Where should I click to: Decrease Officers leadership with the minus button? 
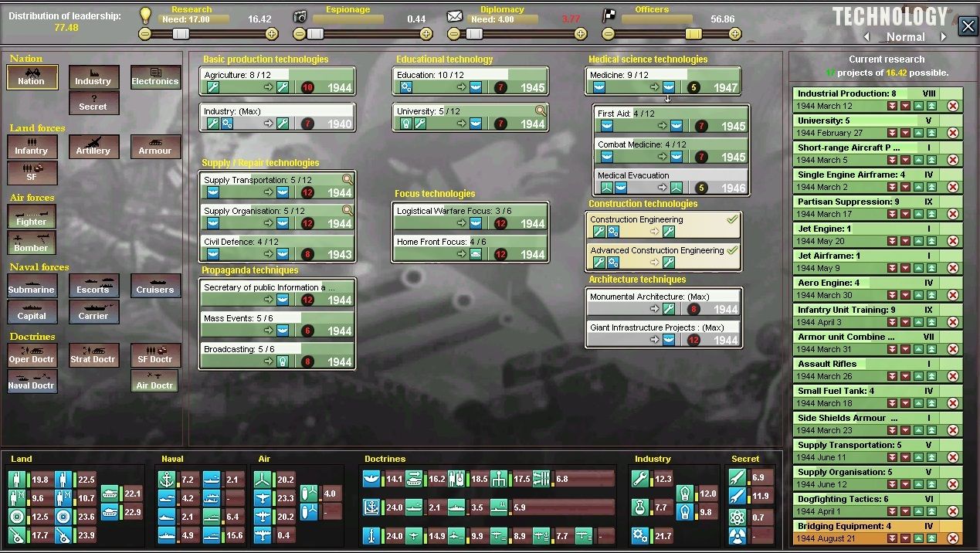(609, 34)
